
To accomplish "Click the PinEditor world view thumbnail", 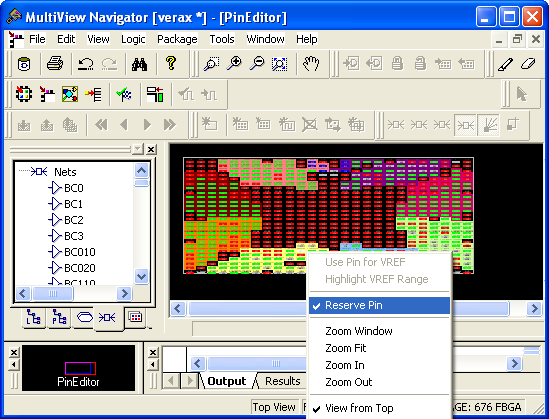I will (78, 368).
